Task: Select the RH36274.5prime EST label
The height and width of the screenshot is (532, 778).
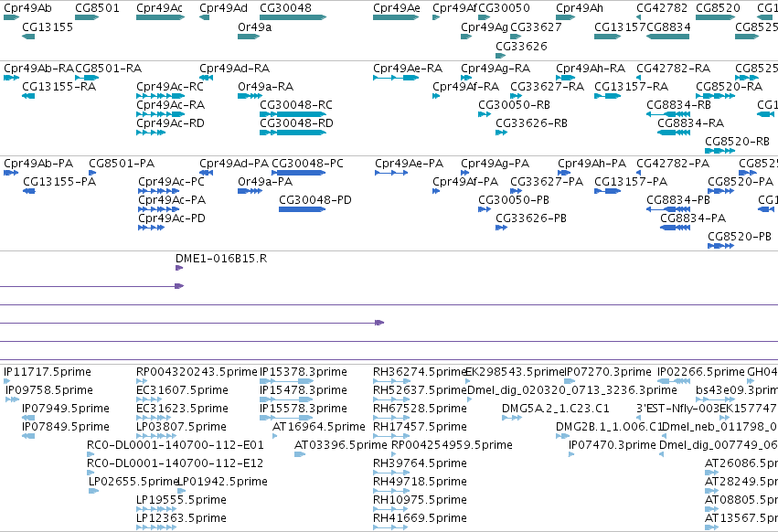Action: click(x=420, y=372)
